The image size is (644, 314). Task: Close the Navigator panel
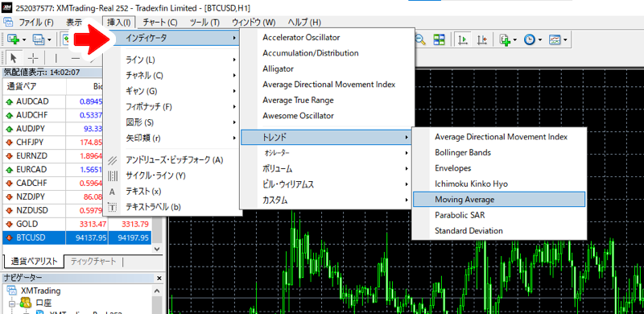point(159,279)
